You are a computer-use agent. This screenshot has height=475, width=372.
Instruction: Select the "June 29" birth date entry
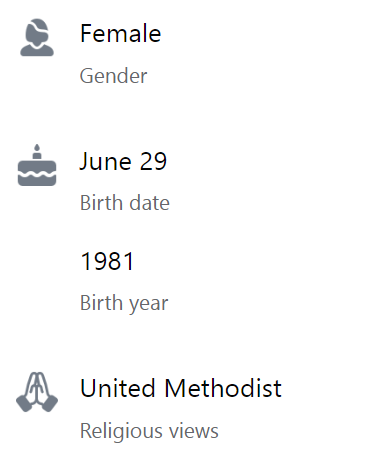123,162
